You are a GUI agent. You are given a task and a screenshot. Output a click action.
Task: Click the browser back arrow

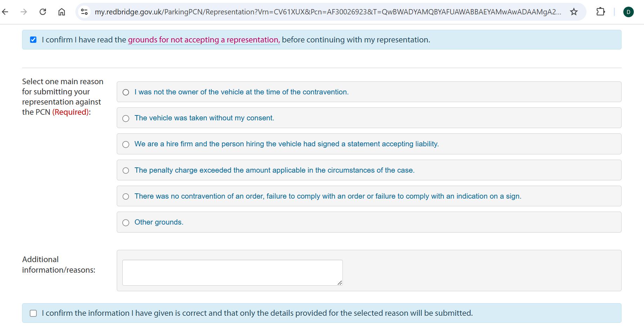[5, 12]
